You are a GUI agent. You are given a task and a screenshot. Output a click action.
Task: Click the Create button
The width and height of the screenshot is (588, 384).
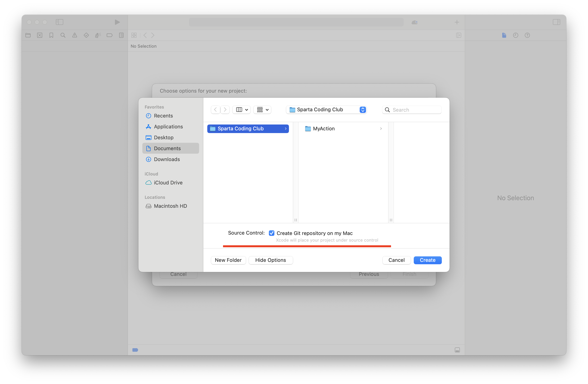click(427, 260)
